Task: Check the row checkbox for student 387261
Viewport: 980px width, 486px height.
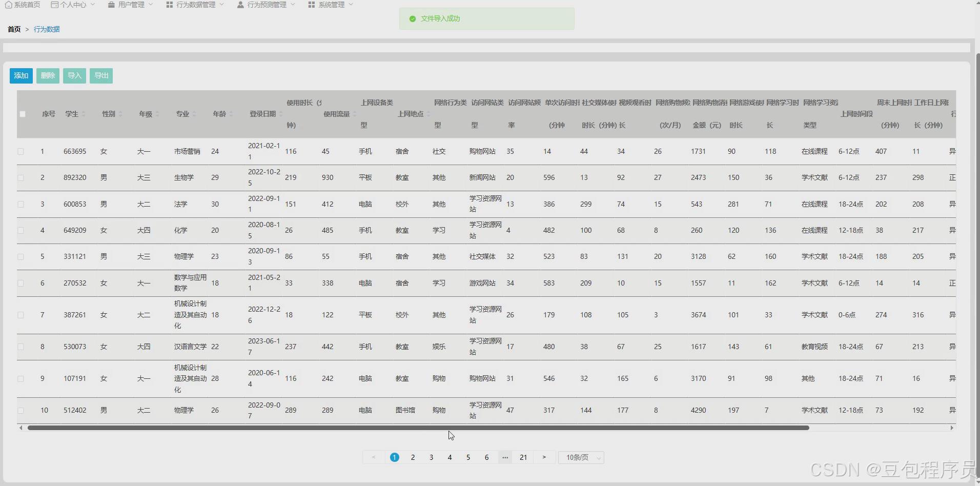Action: click(x=21, y=315)
